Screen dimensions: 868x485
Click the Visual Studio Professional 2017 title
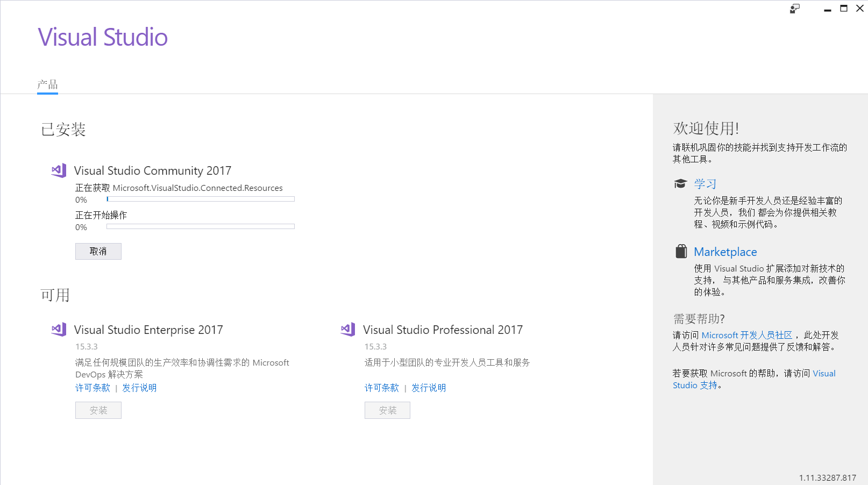point(443,330)
